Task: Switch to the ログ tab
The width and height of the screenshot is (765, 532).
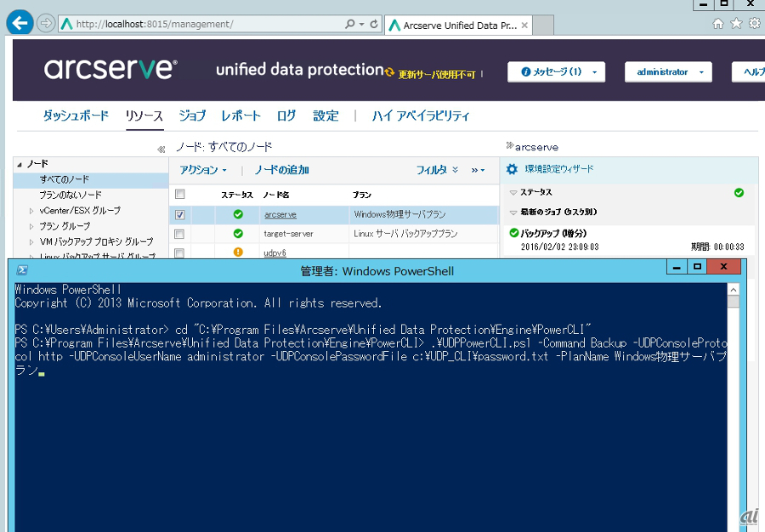Action: click(286, 116)
